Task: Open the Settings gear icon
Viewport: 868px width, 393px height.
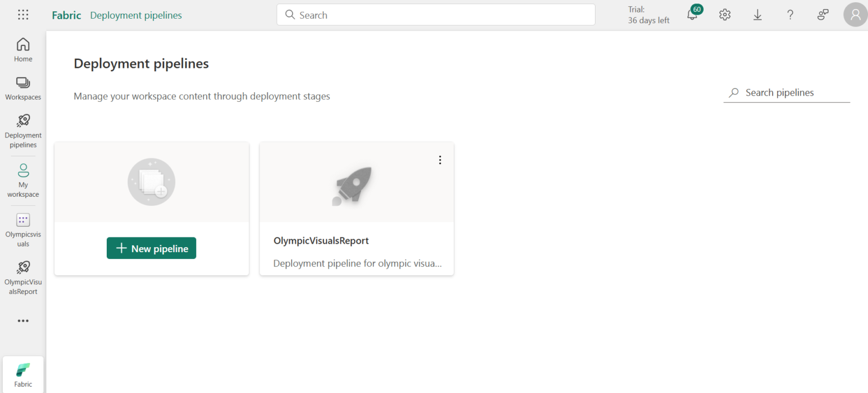Action: coord(725,15)
